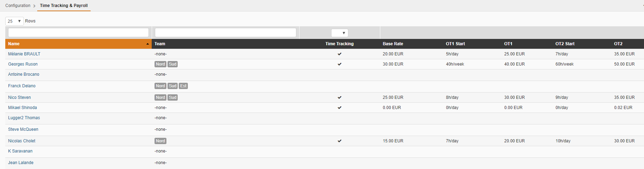Viewport: 644px width, 169px height.
Task: Click Franck Delano's Sud team tag
Action: point(172,86)
